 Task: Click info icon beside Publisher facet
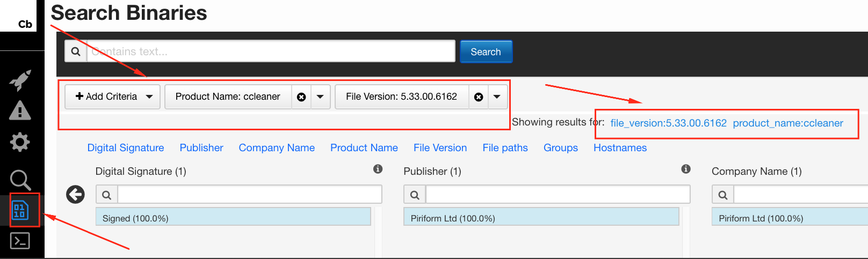click(686, 169)
